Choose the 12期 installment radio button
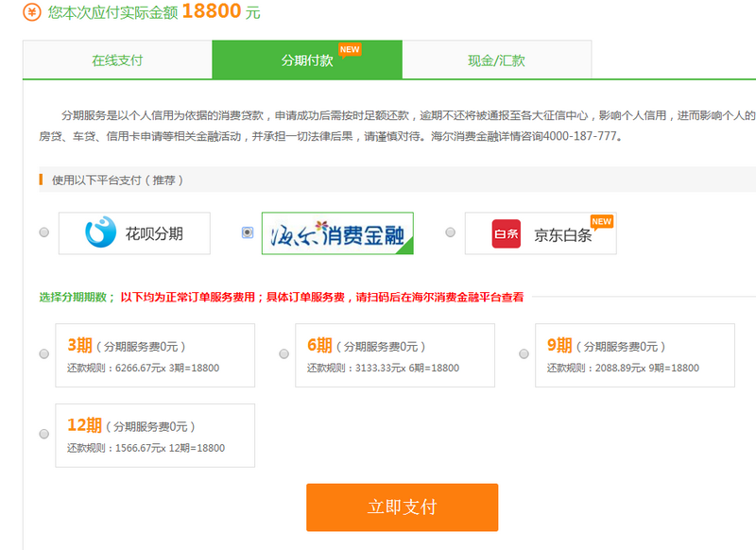The image size is (756, 550). pos(43,436)
